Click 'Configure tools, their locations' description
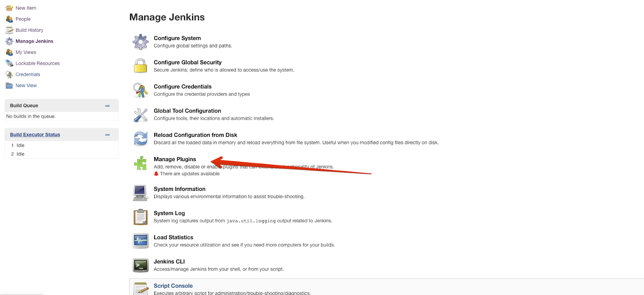644x295 pixels. [x=214, y=118]
